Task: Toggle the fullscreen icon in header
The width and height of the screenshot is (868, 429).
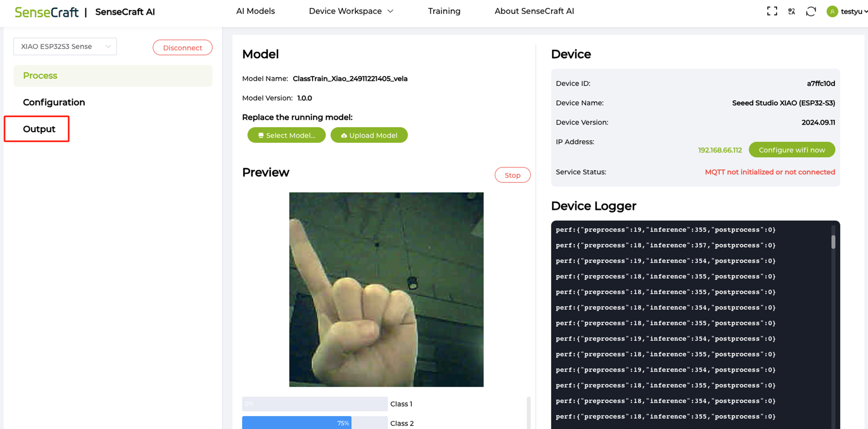Action: coord(772,11)
